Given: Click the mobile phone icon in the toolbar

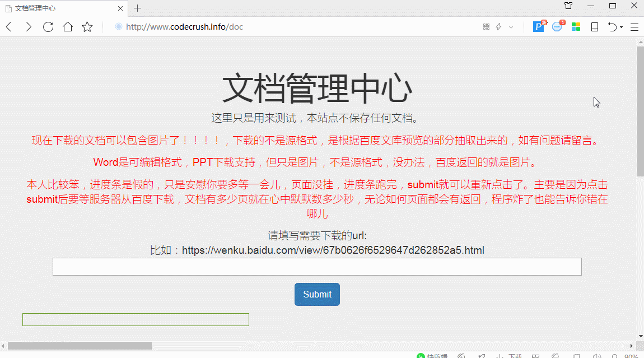Looking at the screenshot, I should (594, 27).
